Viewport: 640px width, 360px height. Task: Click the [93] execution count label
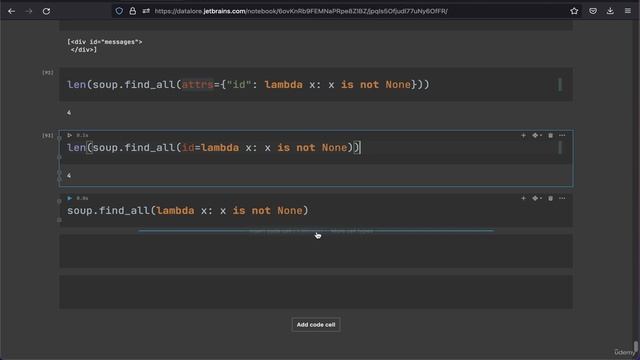(48, 135)
